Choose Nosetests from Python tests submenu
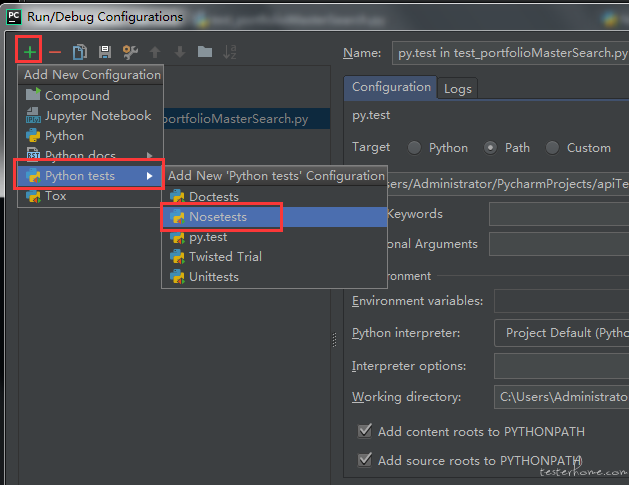Viewport: 629px width, 485px height. tap(274, 217)
